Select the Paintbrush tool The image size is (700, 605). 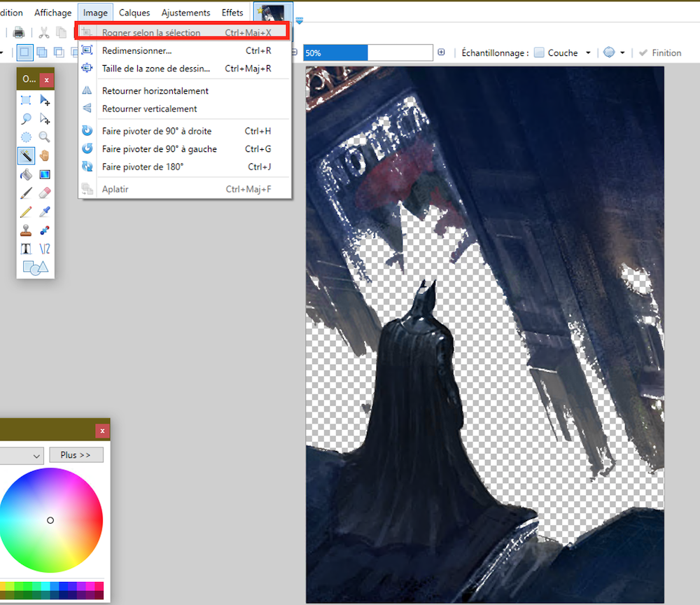click(26, 193)
